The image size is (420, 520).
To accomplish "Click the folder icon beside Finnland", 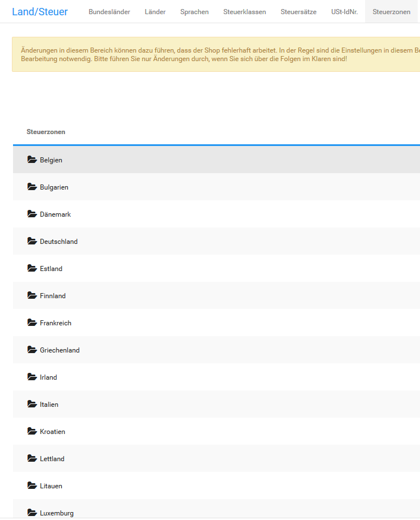I will point(32,295).
